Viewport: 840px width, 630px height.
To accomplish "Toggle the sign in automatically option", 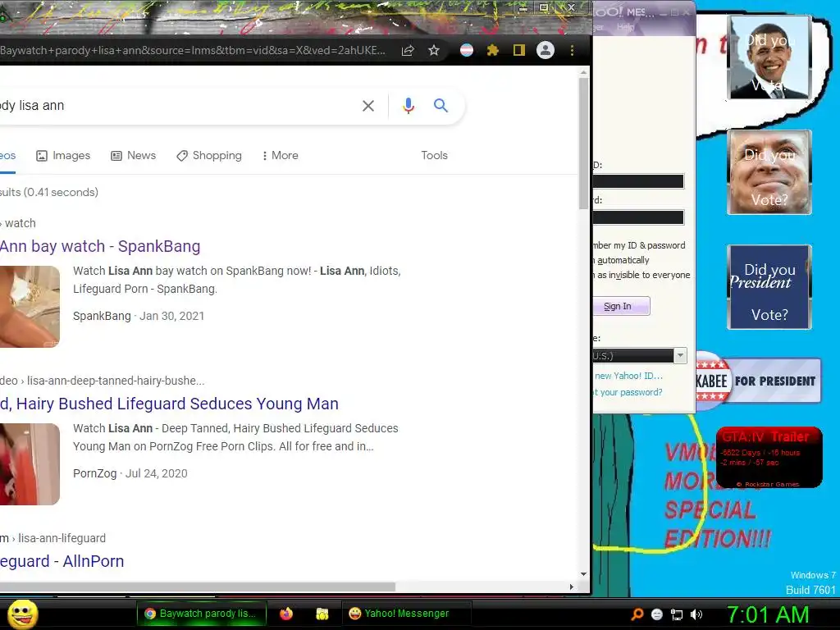I will pos(622,260).
